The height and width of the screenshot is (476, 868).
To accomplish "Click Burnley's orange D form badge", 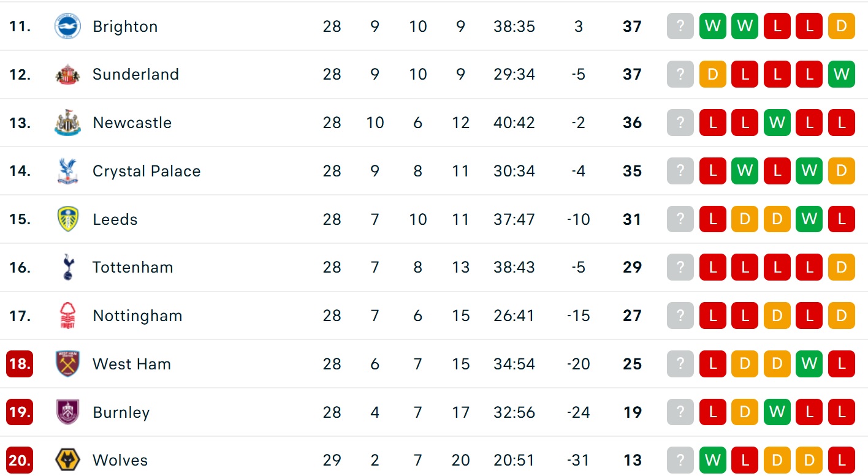I will (745, 412).
